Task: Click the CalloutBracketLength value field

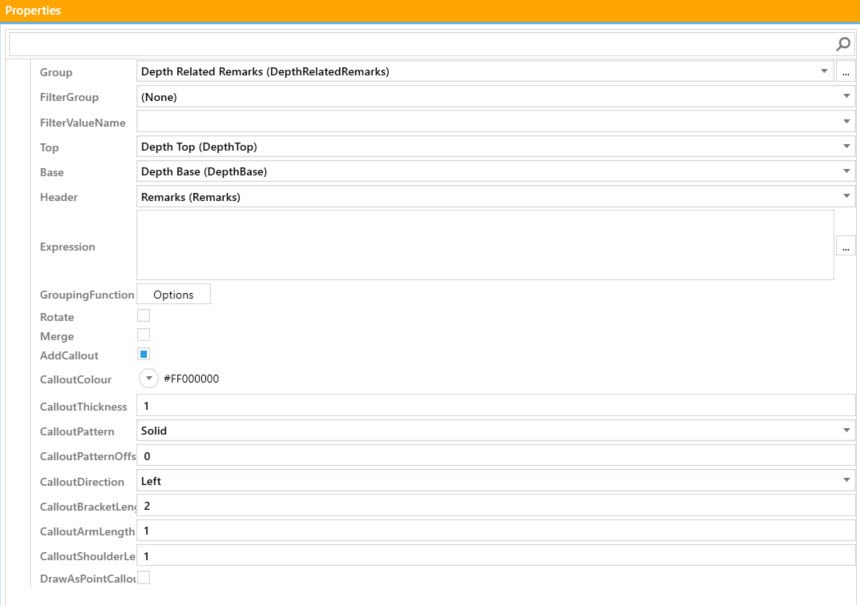Action: tap(496, 506)
